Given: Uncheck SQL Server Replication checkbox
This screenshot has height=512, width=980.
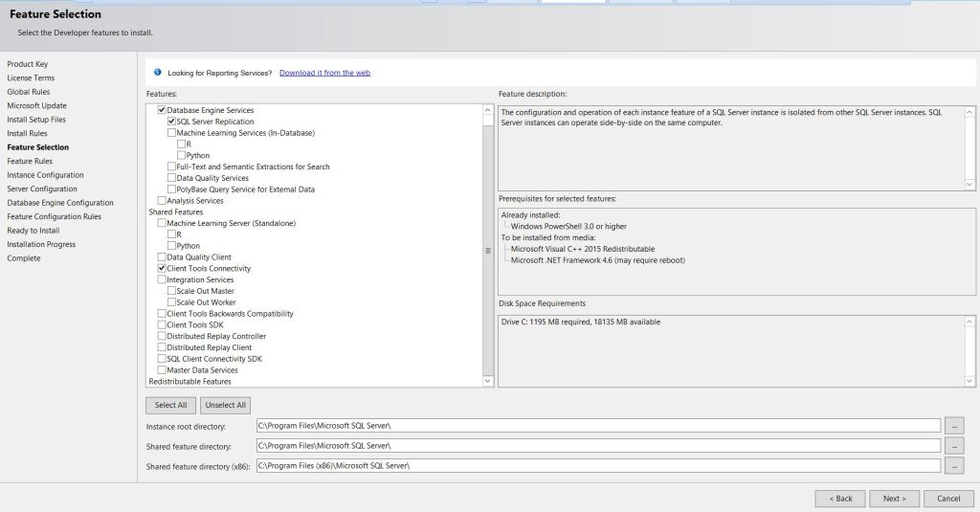Looking at the screenshot, I should (x=171, y=122).
